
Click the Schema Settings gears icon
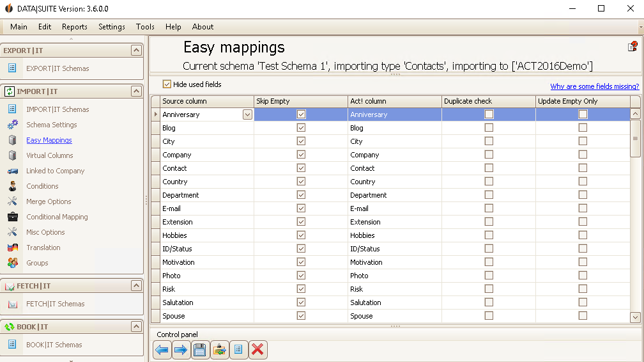pos(13,124)
